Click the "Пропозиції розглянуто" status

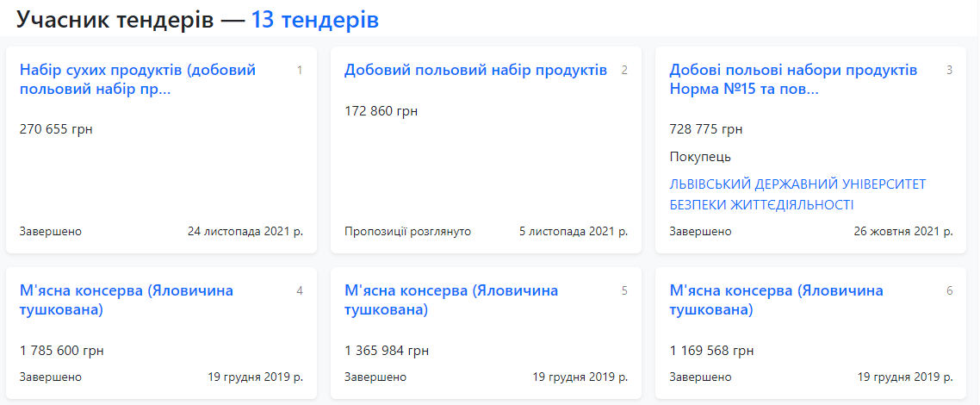tap(407, 232)
